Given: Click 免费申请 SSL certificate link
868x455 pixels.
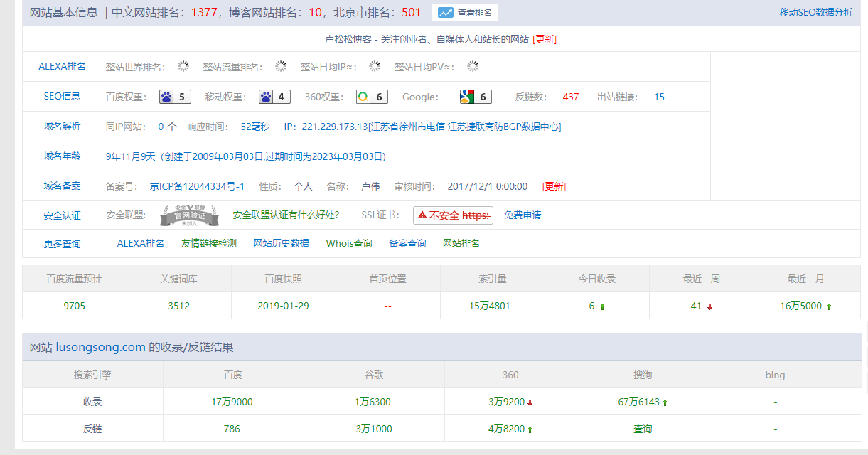Looking at the screenshot, I should tap(523, 215).
